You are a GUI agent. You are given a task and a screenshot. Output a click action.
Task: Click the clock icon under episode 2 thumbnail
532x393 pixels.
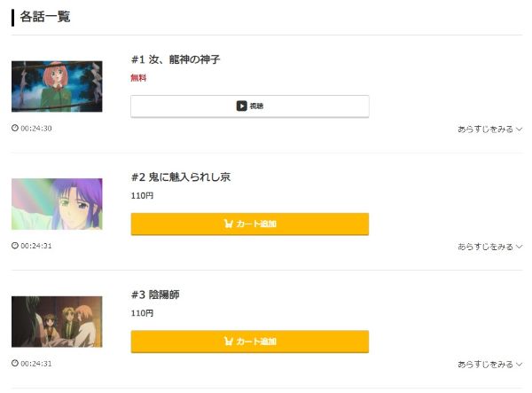(15, 246)
